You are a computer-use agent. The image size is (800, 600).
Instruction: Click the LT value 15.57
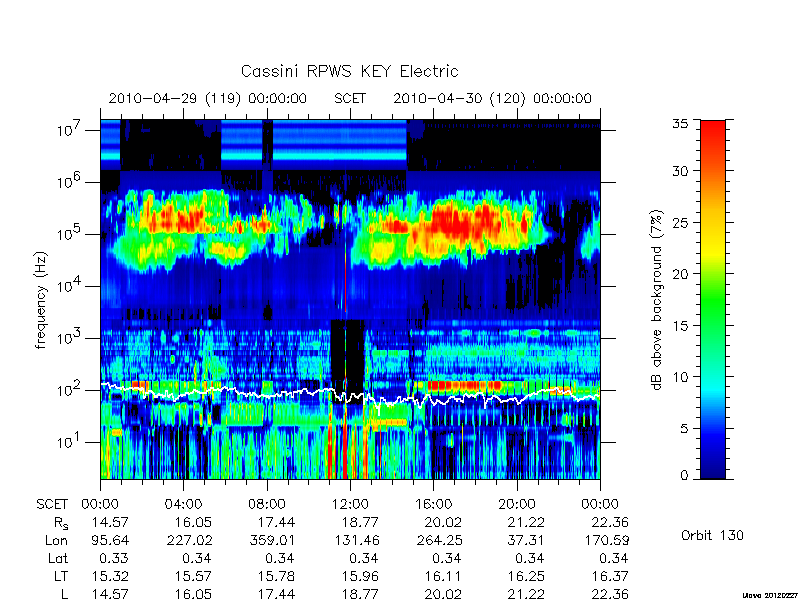pos(194,576)
